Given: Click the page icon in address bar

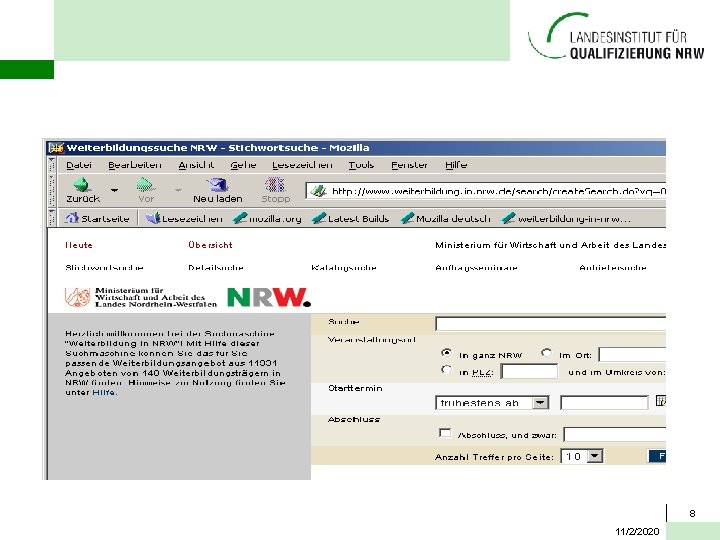Looking at the screenshot, I should [x=318, y=191].
